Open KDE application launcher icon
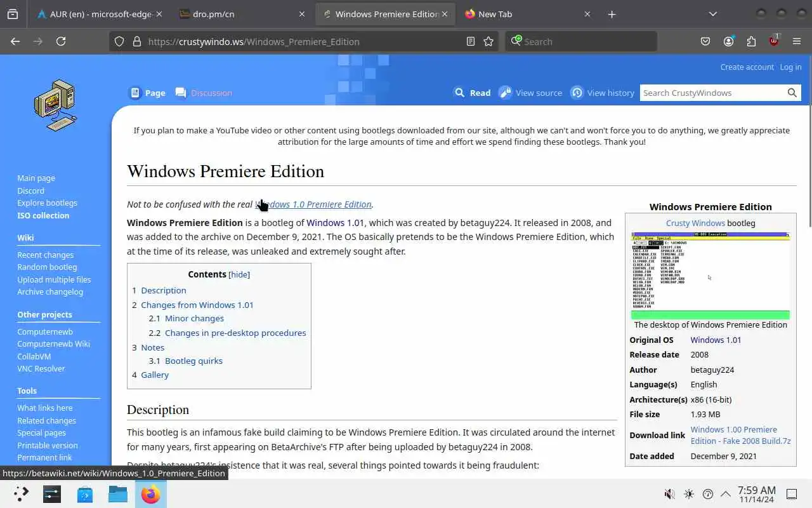Image resolution: width=812 pixels, height=508 pixels. (22, 493)
